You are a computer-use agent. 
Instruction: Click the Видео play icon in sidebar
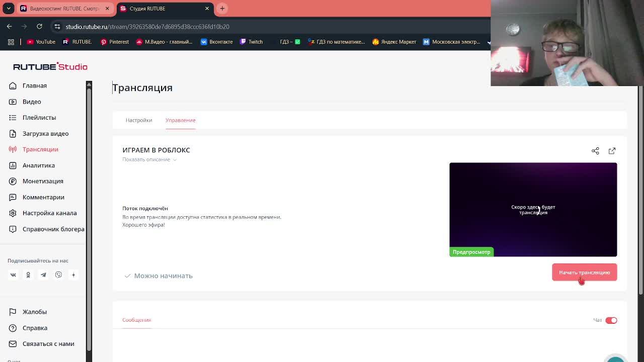13,102
